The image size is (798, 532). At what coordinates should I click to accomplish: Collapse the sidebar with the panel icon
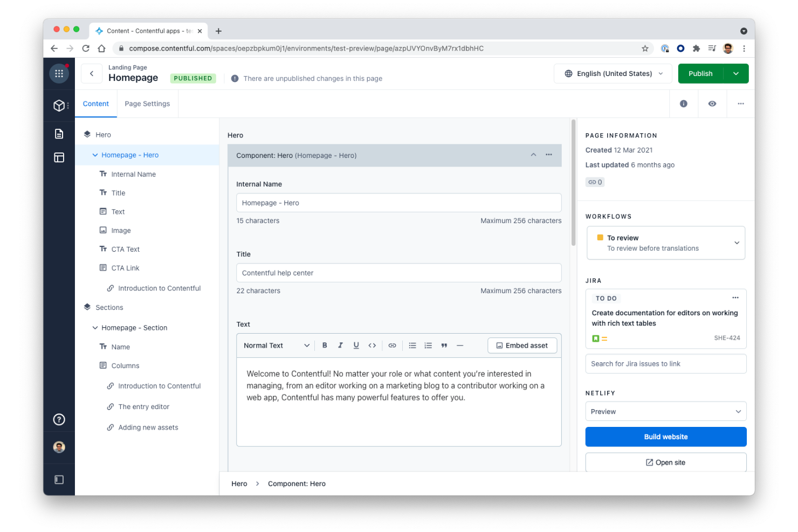tap(59, 480)
